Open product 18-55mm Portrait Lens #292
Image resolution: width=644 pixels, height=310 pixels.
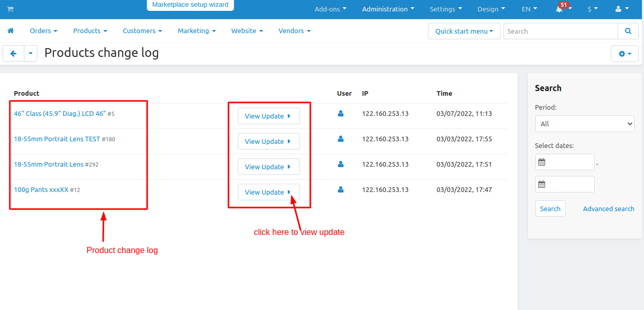click(49, 164)
